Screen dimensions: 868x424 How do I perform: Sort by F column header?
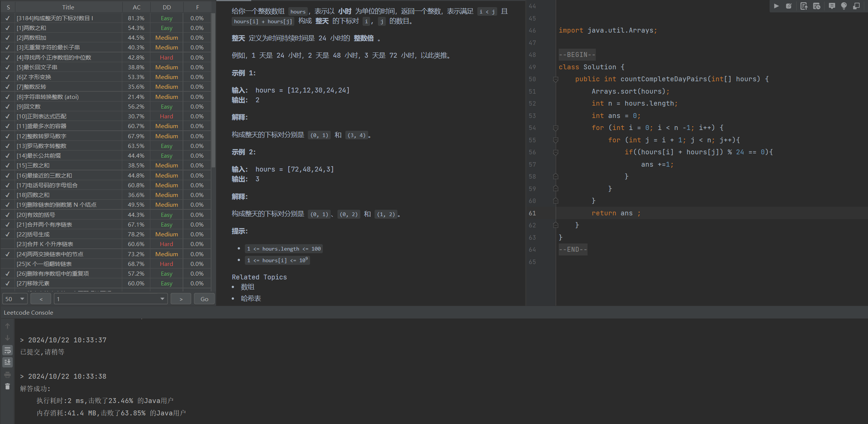point(197,7)
